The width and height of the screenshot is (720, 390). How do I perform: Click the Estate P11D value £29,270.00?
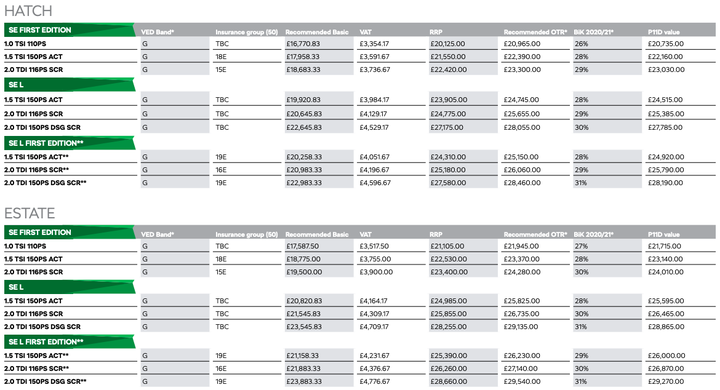pos(666,381)
